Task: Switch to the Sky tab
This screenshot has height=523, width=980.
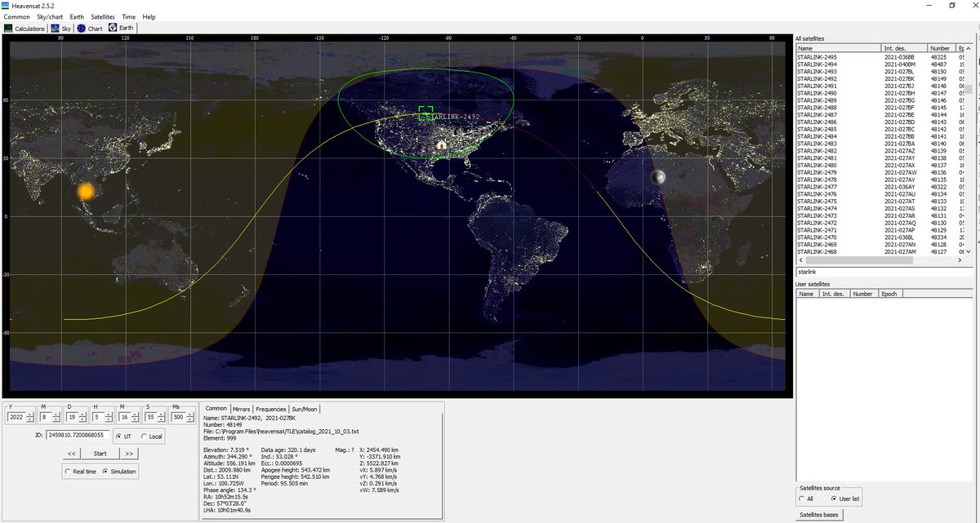Action: coord(61,28)
